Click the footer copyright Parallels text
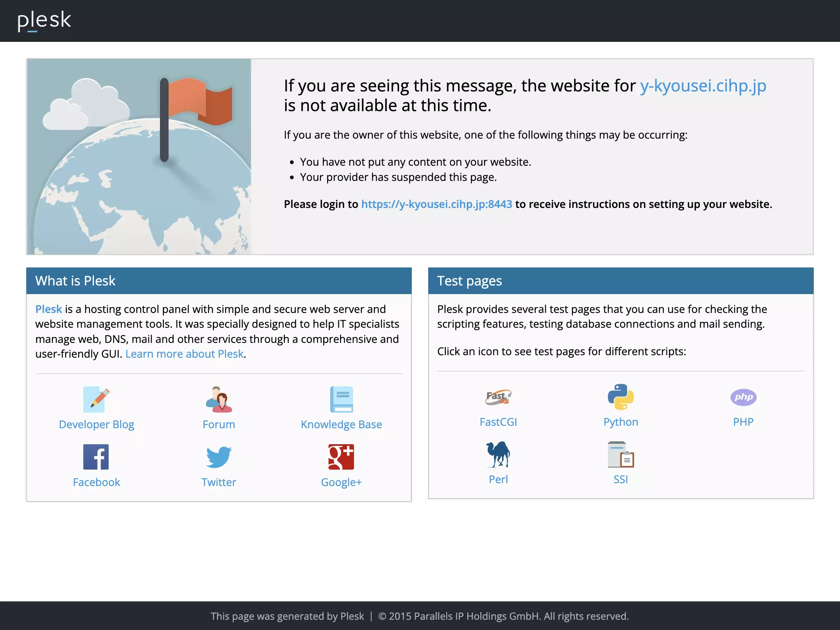Image resolution: width=840 pixels, height=630 pixels. pyautogui.click(x=503, y=616)
